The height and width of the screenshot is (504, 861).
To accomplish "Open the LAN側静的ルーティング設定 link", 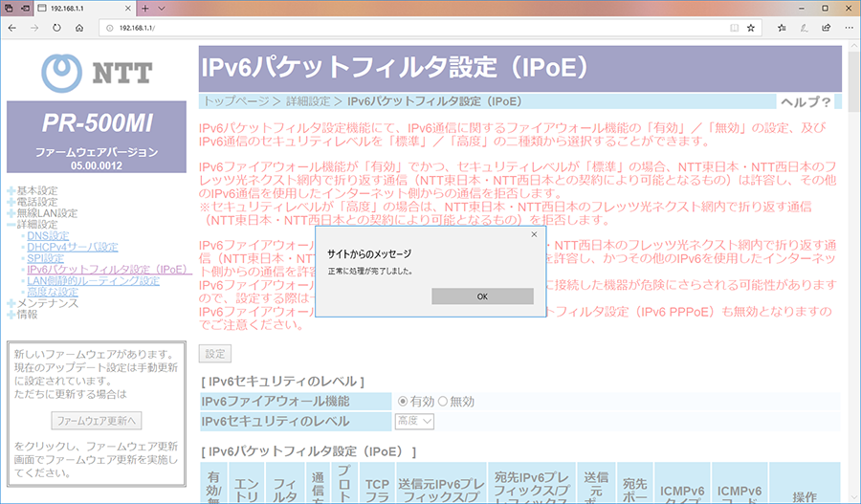I will click(94, 280).
